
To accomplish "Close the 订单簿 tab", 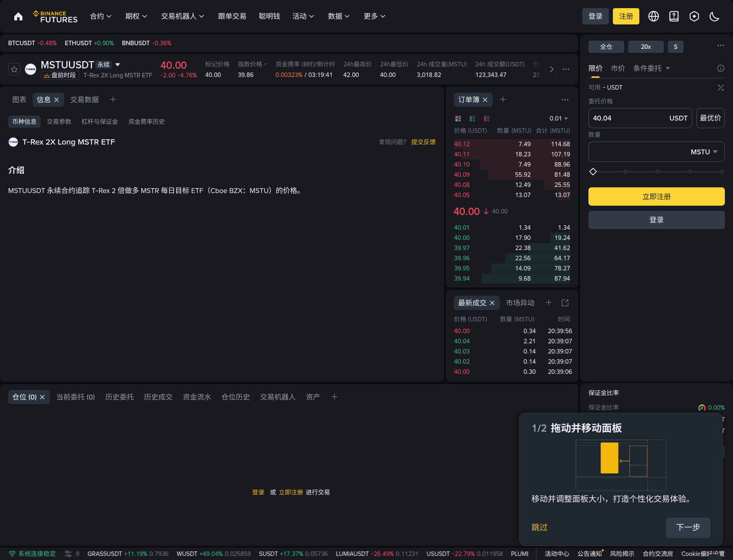I will click(485, 100).
